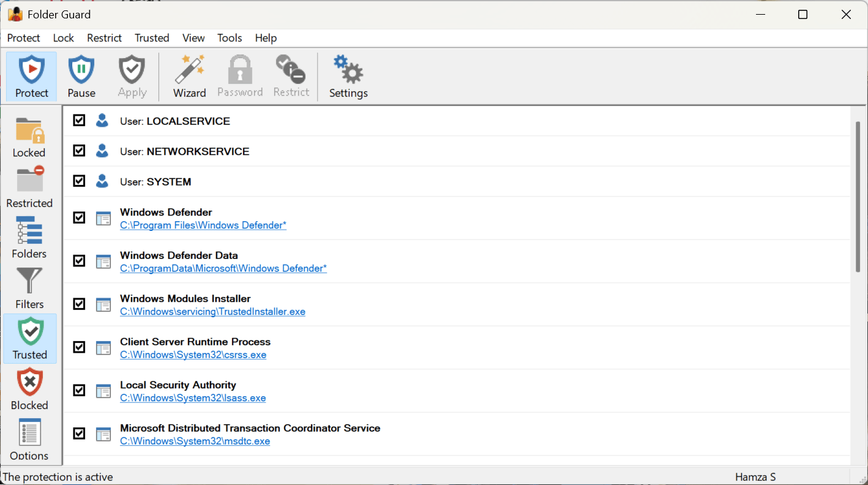
Task: Select the Trusted shield view in sidebar
Action: click(29, 339)
